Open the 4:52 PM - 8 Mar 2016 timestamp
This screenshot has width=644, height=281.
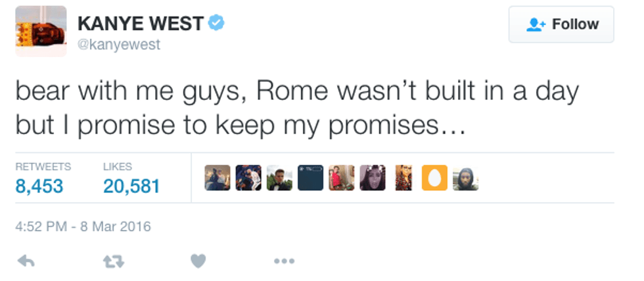pyautogui.click(x=83, y=227)
